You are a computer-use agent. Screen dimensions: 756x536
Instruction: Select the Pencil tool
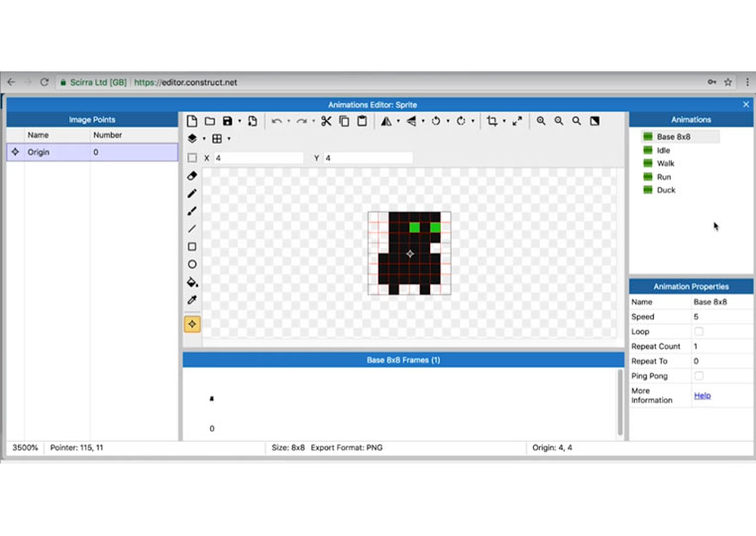click(192, 193)
